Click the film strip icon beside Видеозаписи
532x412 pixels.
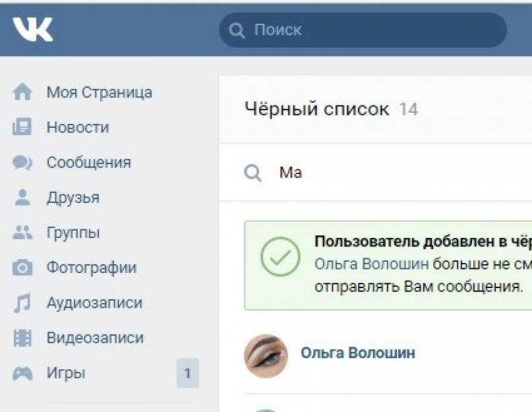[x=22, y=338]
